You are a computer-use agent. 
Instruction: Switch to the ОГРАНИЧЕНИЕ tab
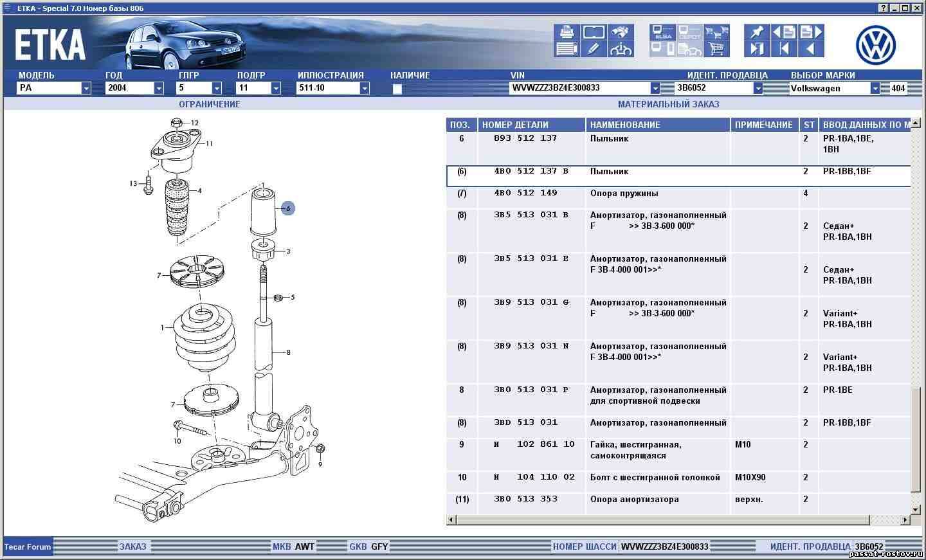209,104
